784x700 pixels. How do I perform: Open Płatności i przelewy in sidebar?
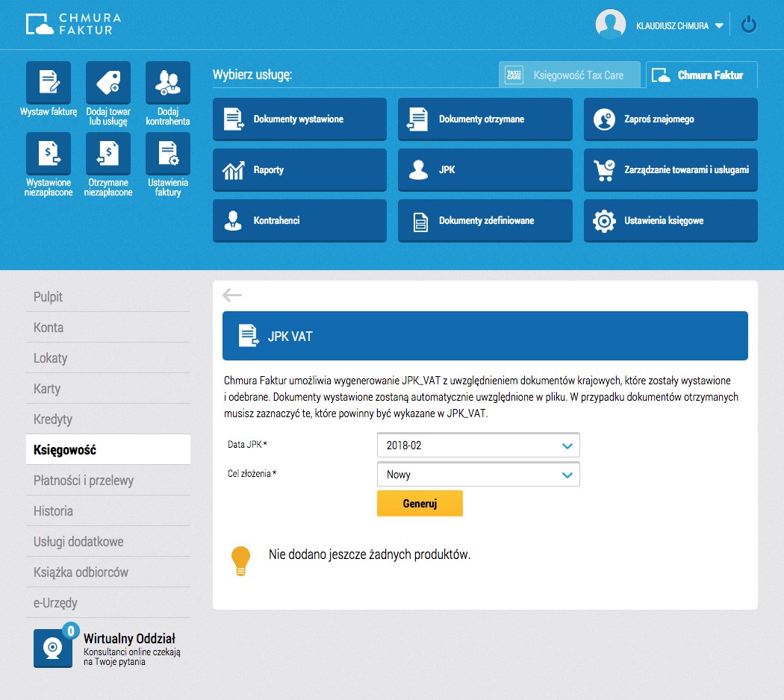point(108,480)
